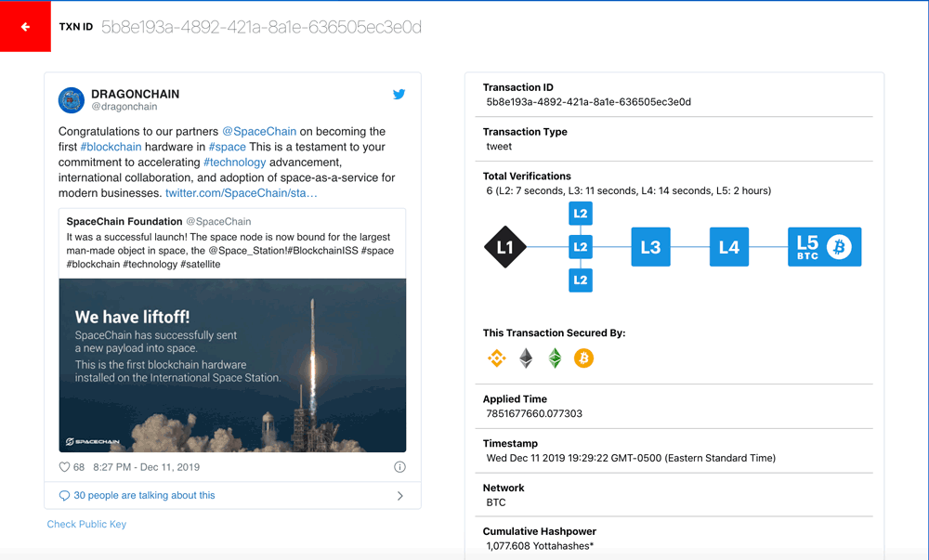The image size is (929, 560).
Task: Select the top L2 node
Action: (581, 214)
